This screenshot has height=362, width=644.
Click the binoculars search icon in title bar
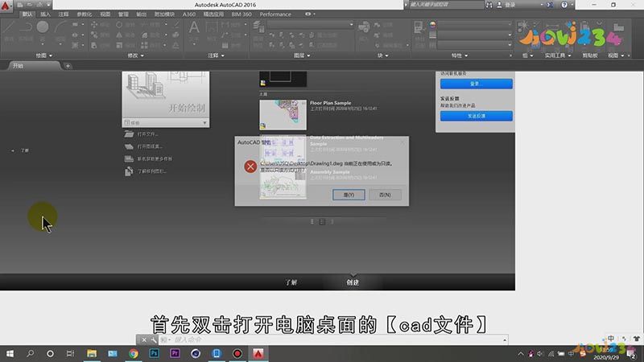point(489,5)
